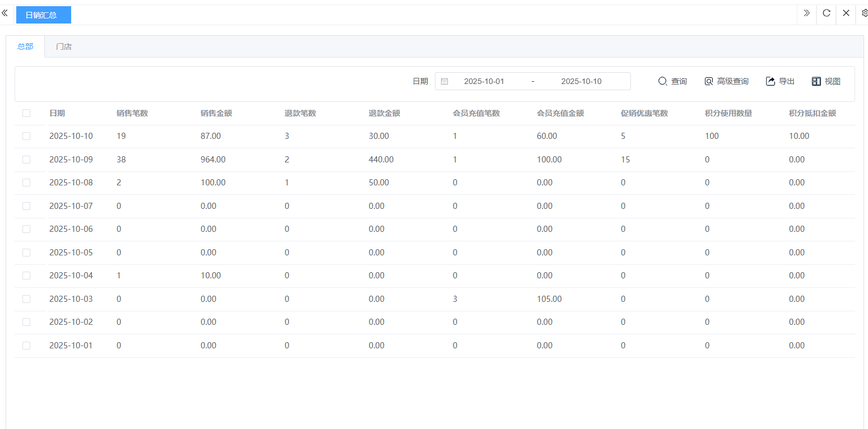Edit the end date 2025-10-10

581,81
